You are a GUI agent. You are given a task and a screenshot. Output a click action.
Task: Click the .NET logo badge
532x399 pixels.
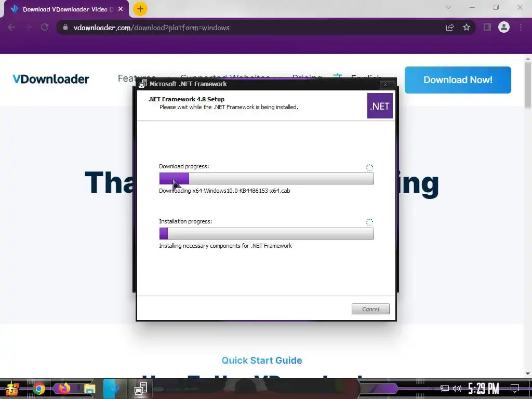(380, 106)
